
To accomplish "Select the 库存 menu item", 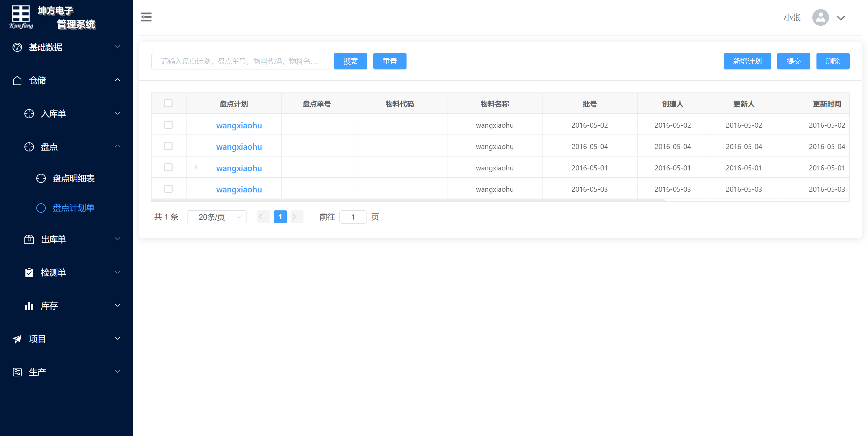I will click(x=66, y=306).
